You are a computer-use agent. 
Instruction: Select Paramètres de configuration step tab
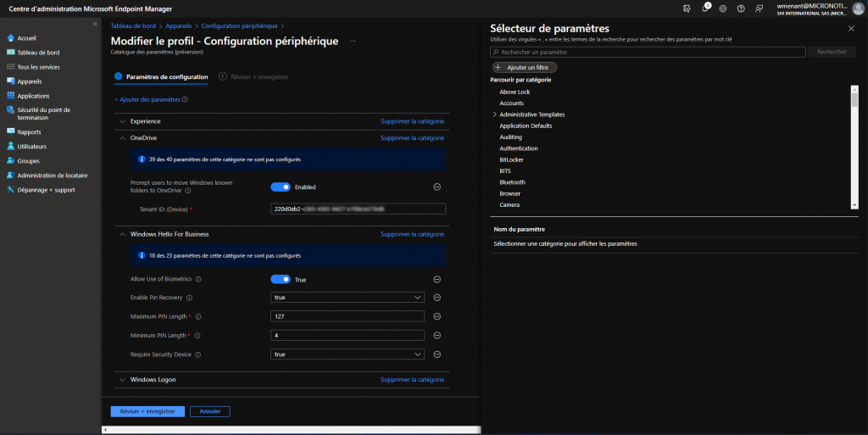[161, 77]
